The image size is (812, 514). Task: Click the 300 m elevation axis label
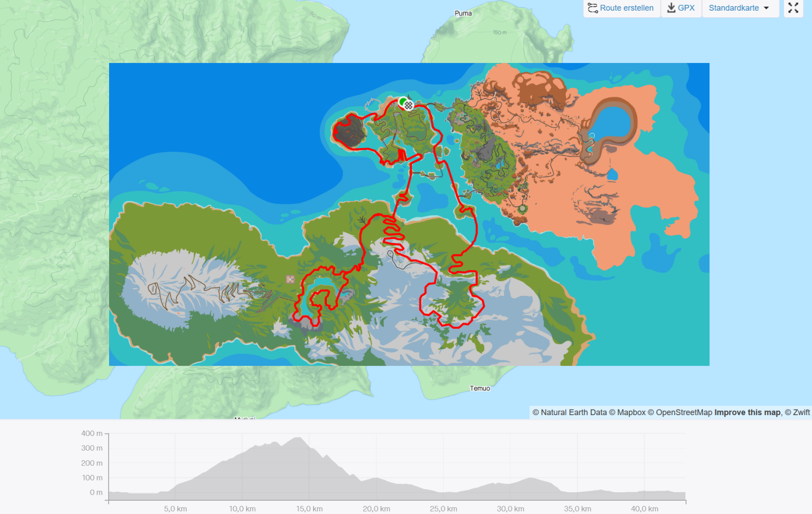pyautogui.click(x=92, y=448)
